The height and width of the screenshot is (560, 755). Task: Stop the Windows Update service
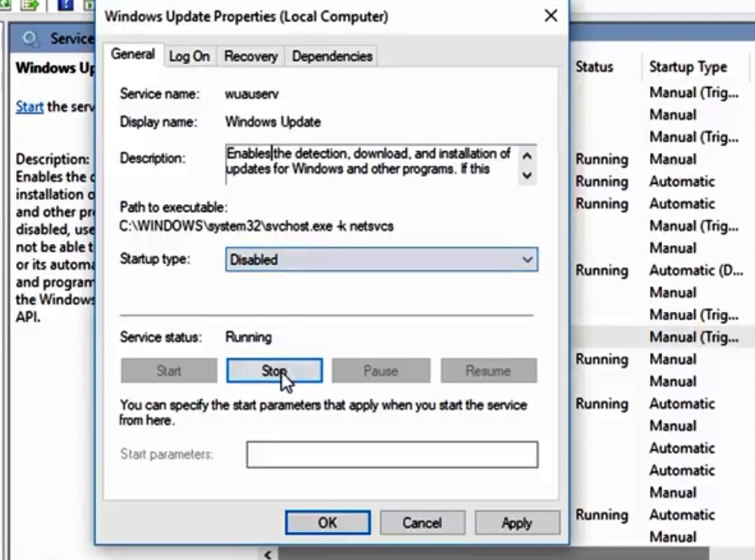tap(275, 370)
